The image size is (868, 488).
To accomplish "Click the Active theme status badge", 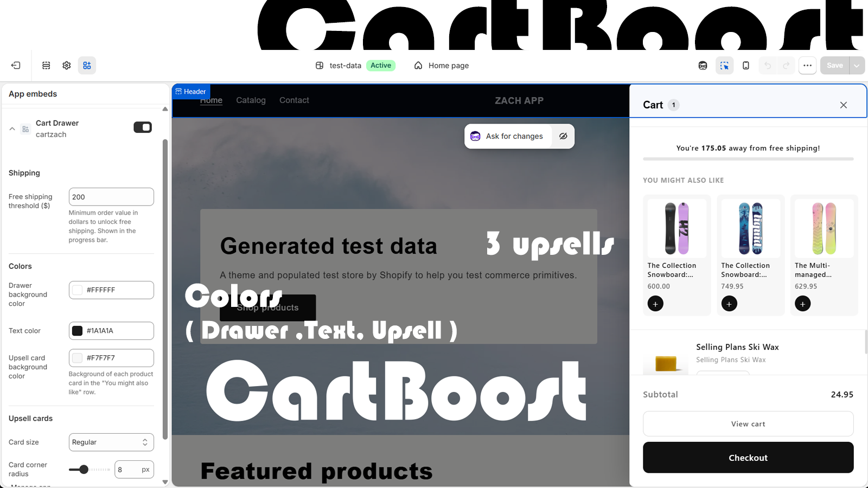I will [x=381, y=66].
